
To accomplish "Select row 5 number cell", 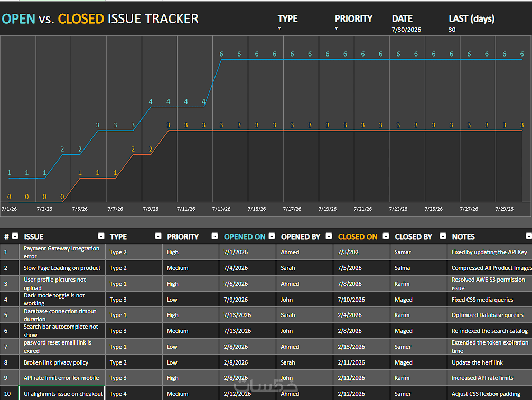I will point(10,315).
